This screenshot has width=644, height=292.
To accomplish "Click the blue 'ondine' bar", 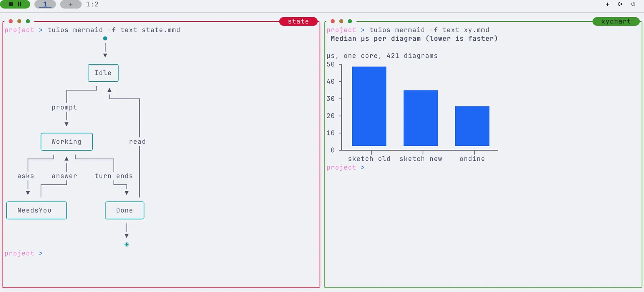I will [472, 126].
